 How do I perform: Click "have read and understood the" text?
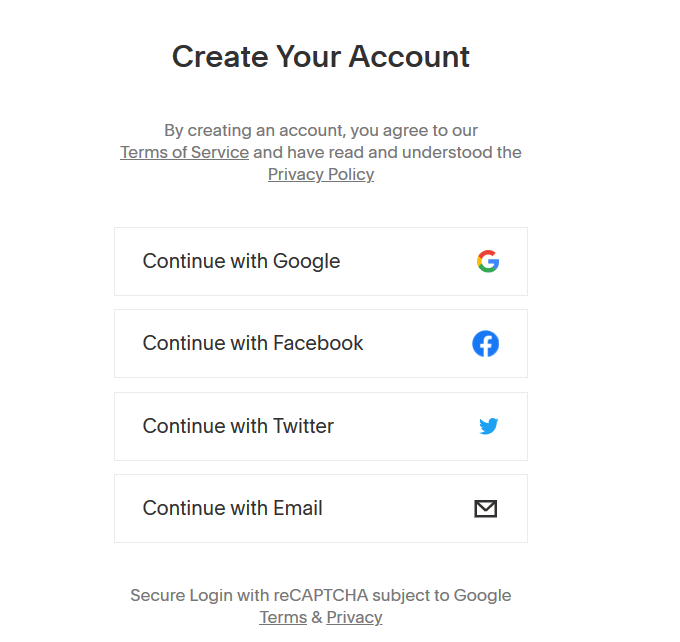tap(387, 152)
